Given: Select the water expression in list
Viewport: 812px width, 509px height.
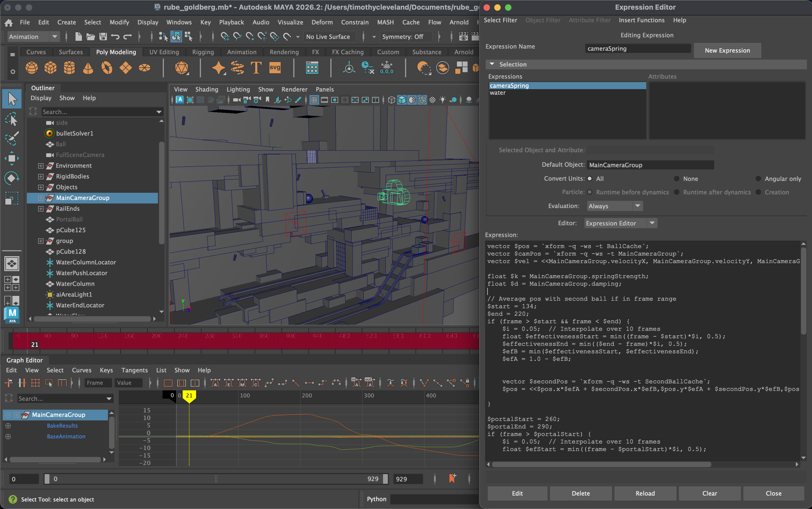Looking at the screenshot, I should 498,93.
